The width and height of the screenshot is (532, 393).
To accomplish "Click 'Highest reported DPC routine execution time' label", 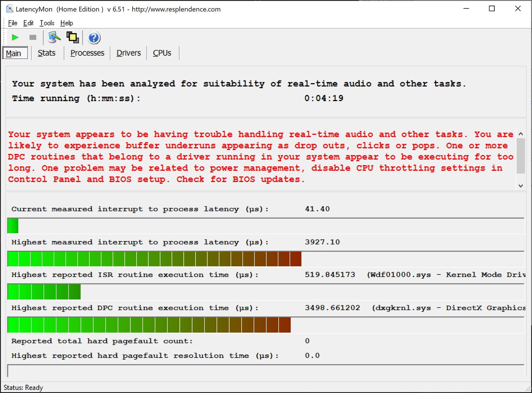I will click(x=135, y=308).
